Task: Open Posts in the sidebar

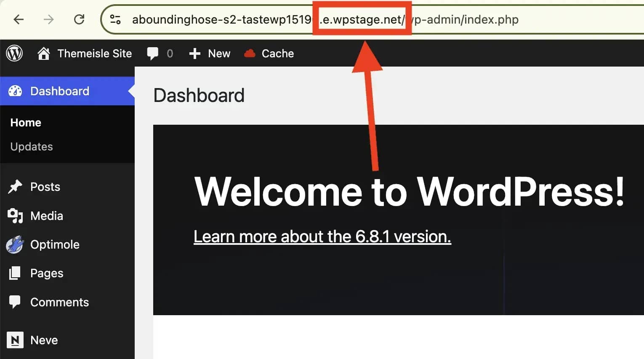Action: [x=45, y=187]
